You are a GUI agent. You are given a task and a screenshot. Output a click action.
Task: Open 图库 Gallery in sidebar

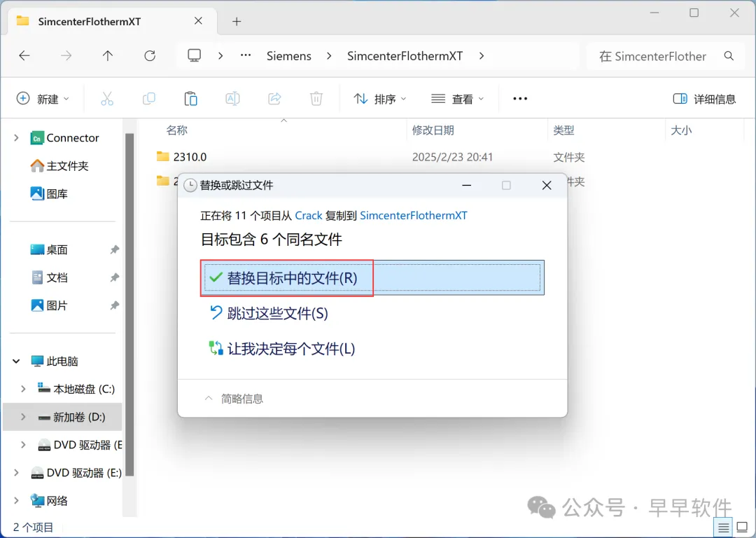coord(49,194)
